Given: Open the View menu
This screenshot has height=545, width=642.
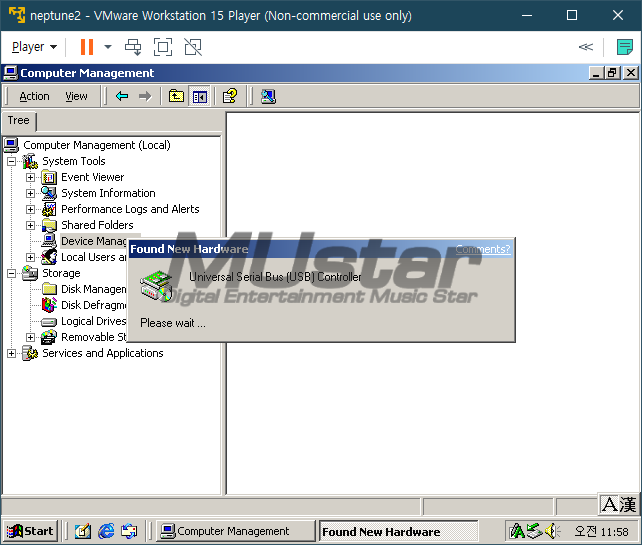Looking at the screenshot, I should (76, 96).
